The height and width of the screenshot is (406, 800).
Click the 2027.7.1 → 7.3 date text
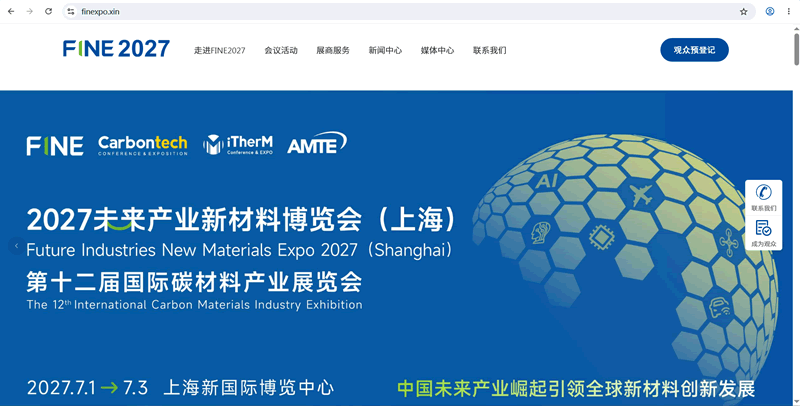[87, 388]
